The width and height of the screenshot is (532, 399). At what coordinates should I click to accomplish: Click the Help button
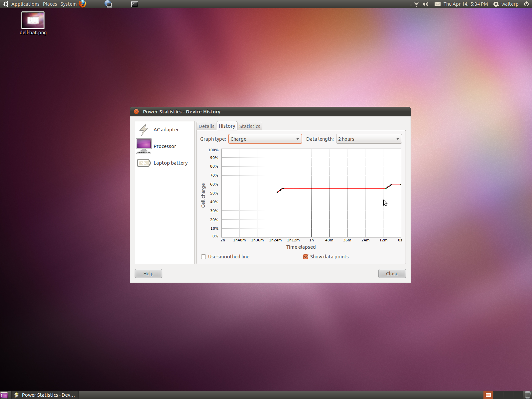click(148, 274)
